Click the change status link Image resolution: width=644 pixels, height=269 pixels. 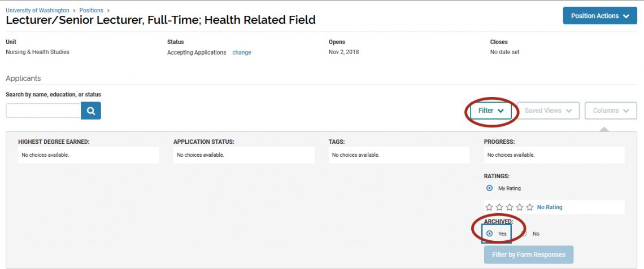point(242,52)
